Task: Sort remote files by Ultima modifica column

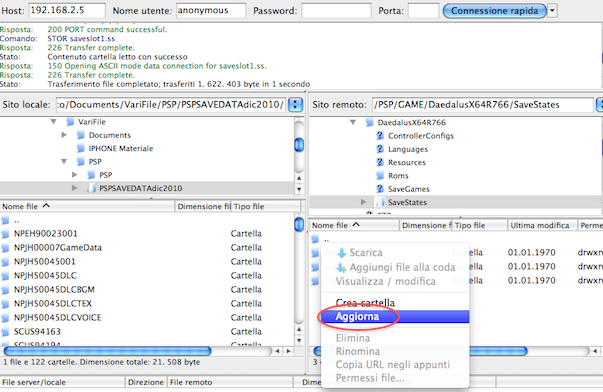Action: tap(542, 225)
